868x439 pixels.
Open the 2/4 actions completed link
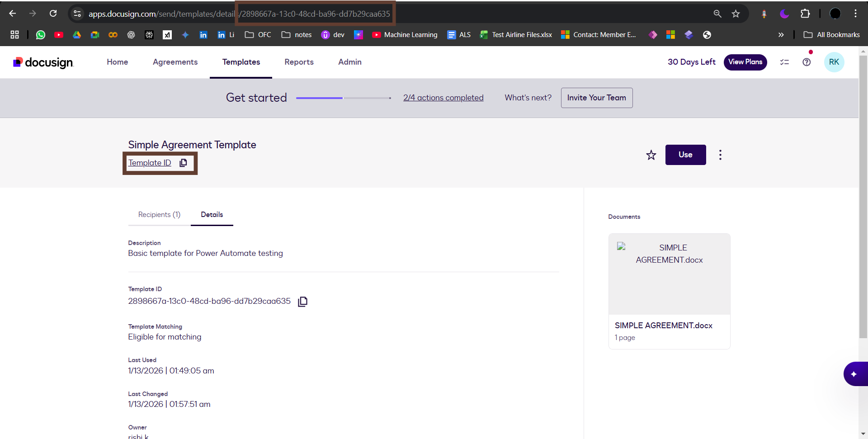coord(443,98)
